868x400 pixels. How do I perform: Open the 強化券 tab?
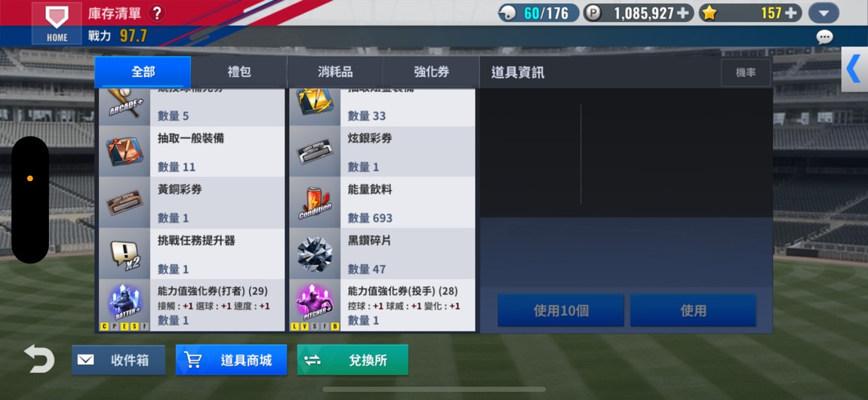click(431, 72)
